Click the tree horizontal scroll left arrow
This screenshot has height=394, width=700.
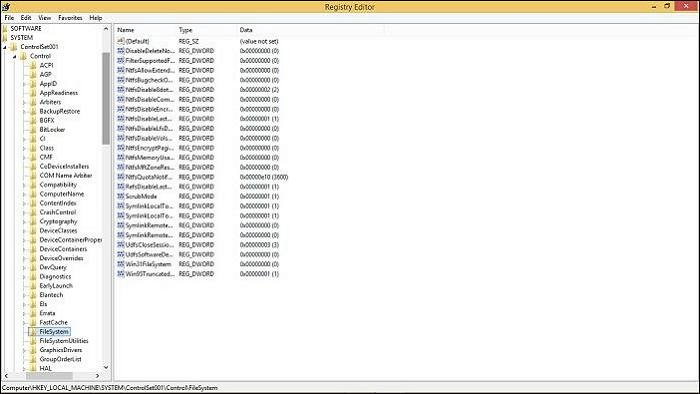click(6, 376)
